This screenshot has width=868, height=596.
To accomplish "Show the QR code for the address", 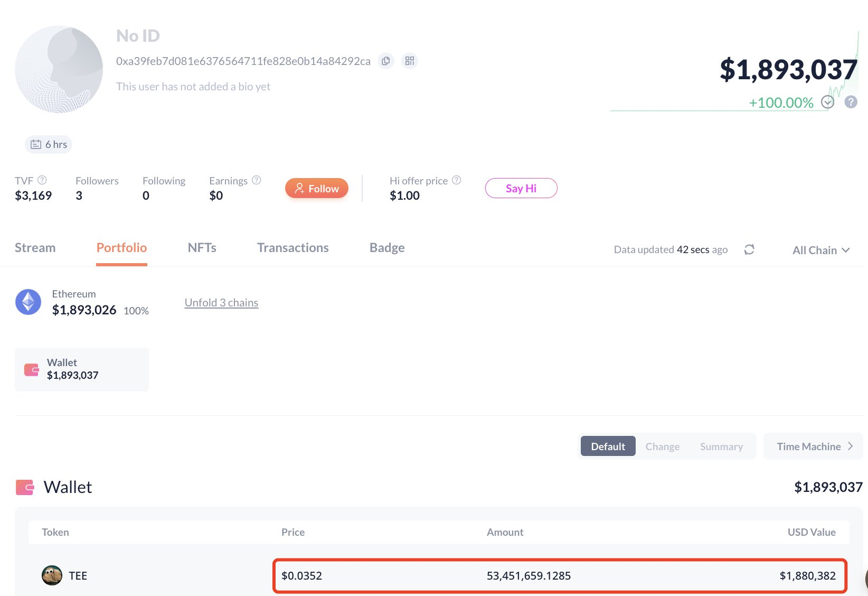I will pyautogui.click(x=410, y=61).
